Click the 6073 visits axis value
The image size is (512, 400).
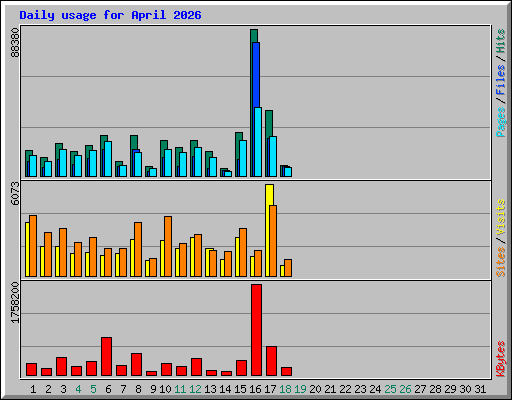point(15,193)
